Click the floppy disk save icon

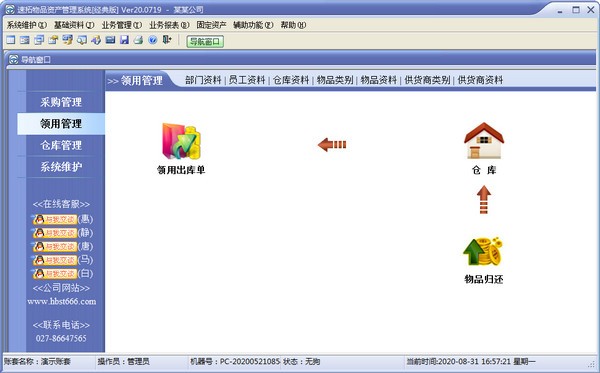click(x=124, y=40)
